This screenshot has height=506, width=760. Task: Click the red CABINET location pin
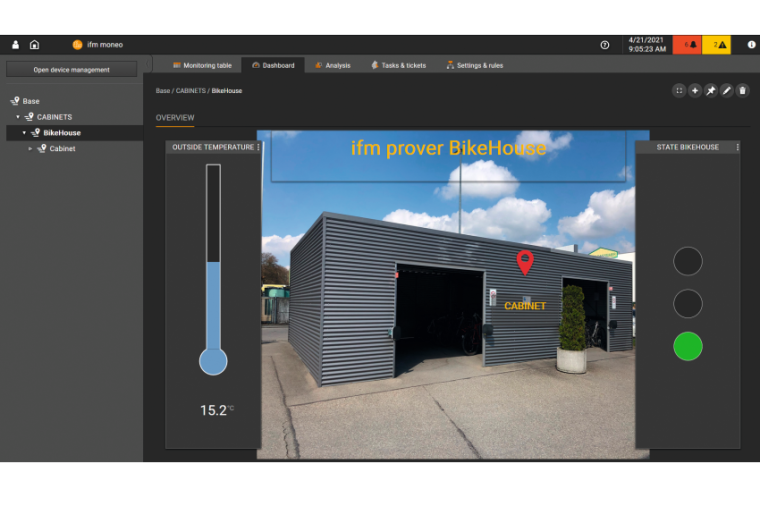pyautogui.click(x=525, y=262)
